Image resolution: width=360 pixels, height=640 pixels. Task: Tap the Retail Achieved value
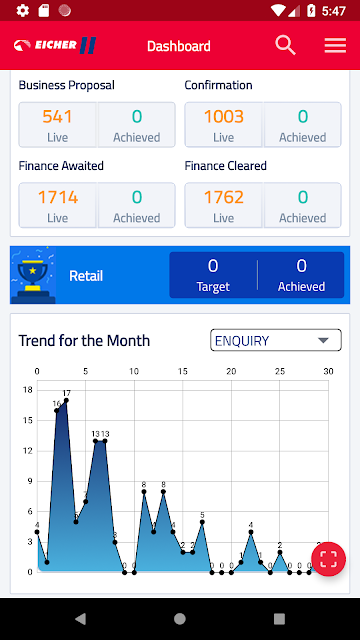tap(301, 275)
